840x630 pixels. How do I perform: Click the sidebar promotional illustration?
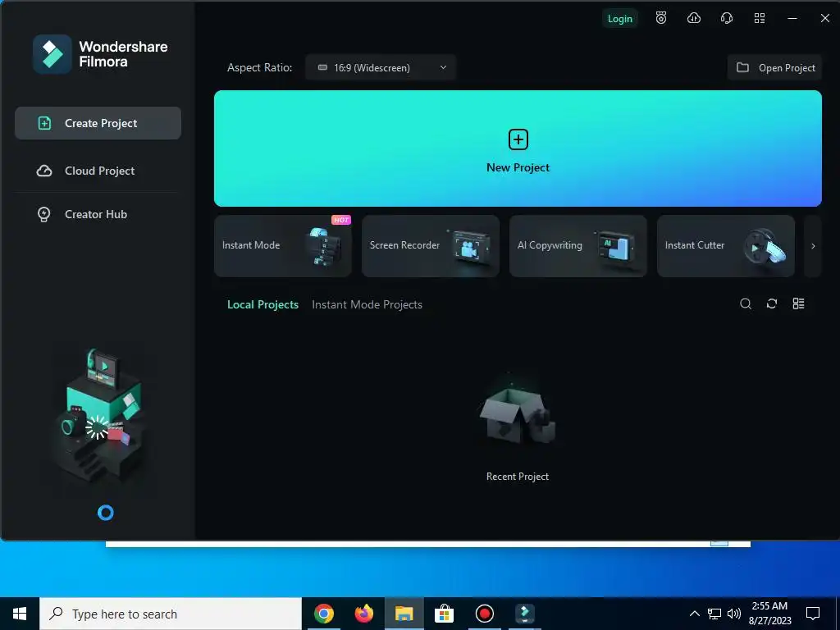98,416
